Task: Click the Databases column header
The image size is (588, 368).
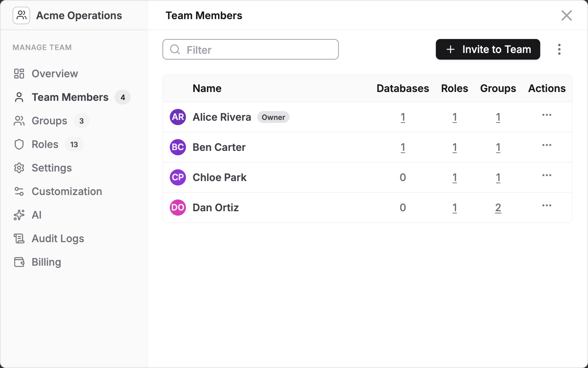Action: coord(403,88)
